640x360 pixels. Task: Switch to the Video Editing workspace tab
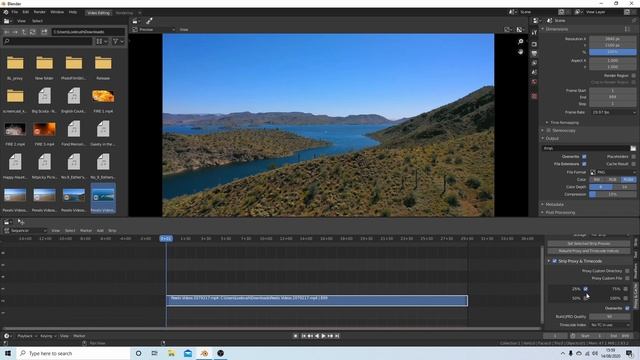coord(99,13)
